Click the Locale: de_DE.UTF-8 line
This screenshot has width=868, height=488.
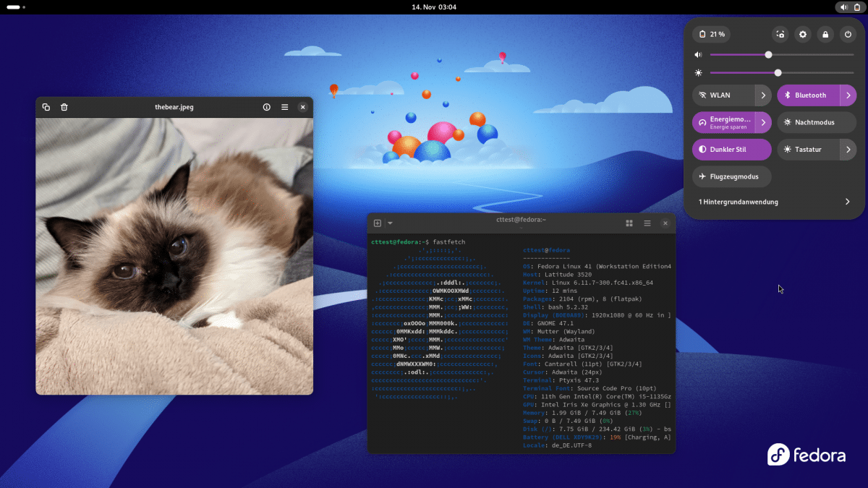tap(557, 445)
